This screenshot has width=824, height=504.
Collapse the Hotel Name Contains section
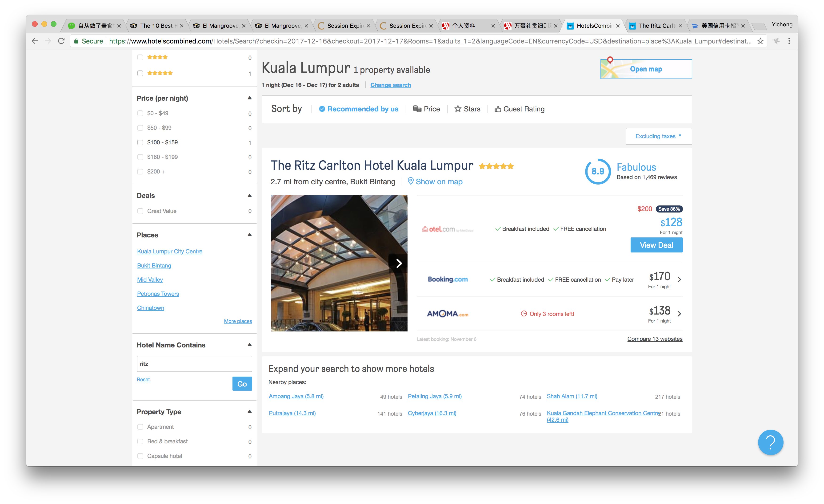click(x=249, y=345)
